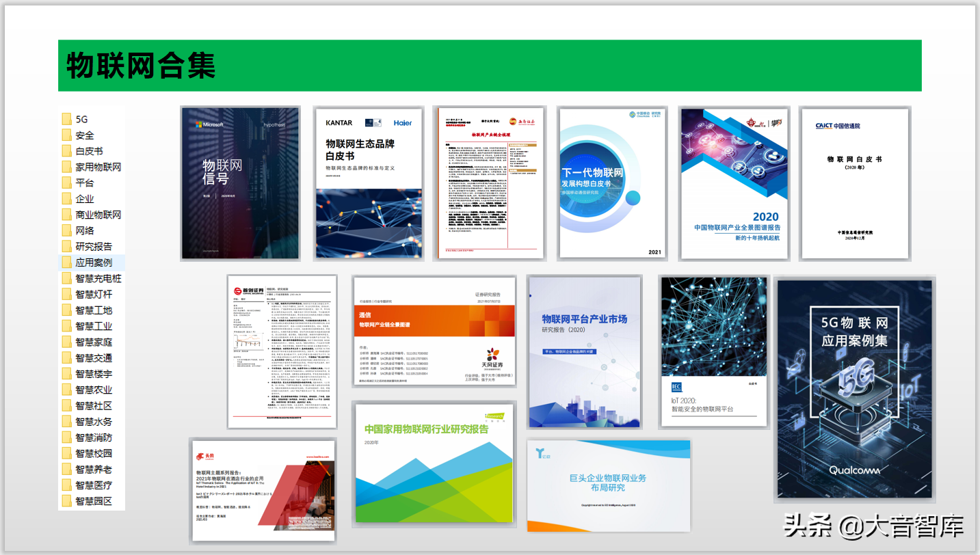Image resolution: width=980 pixels, height=555 pixels.
Task: Open the IoT 2020 智能安全的物联网平台 cover
Action: 714,352
